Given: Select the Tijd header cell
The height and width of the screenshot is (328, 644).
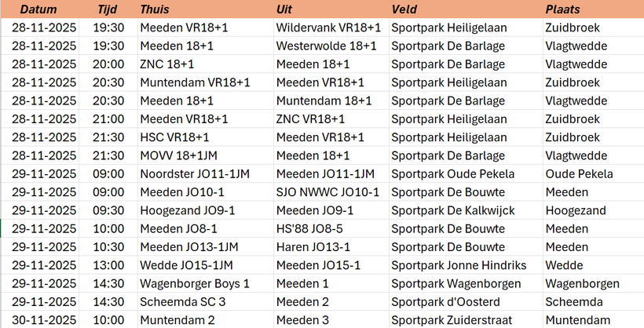Looking at the screenshot, I should point(108,9).
